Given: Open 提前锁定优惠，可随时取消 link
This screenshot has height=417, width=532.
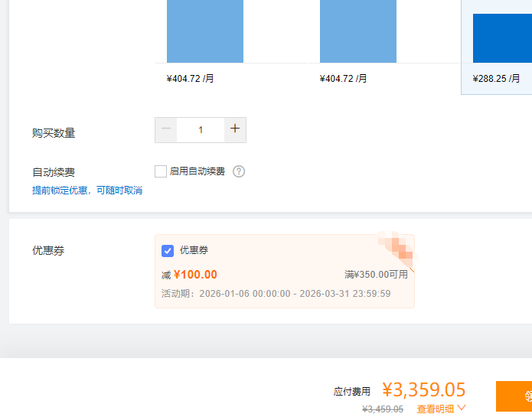Looking at the screenshot, I should click(x=87, y=190).
